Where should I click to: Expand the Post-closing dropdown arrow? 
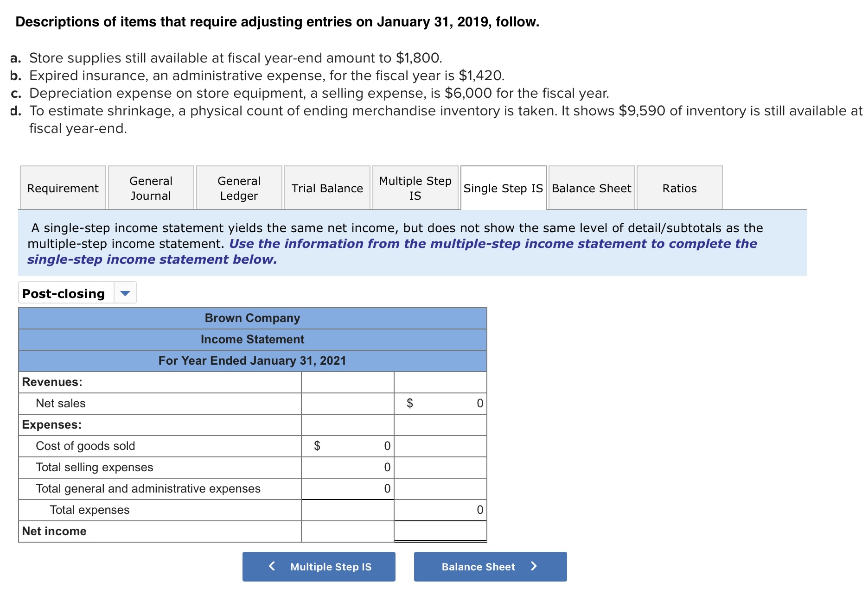tap(125, 293)
